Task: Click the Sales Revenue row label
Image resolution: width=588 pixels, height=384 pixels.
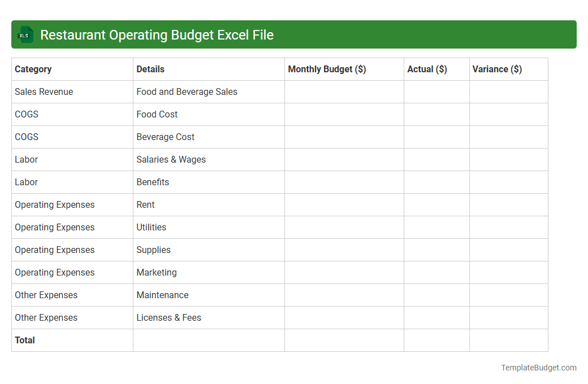Action: pyautogui.click(x=44, y=91)
